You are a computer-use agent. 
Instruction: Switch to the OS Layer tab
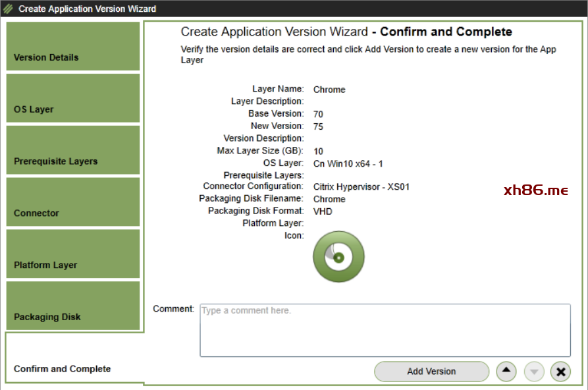click(x=73, y=98)
